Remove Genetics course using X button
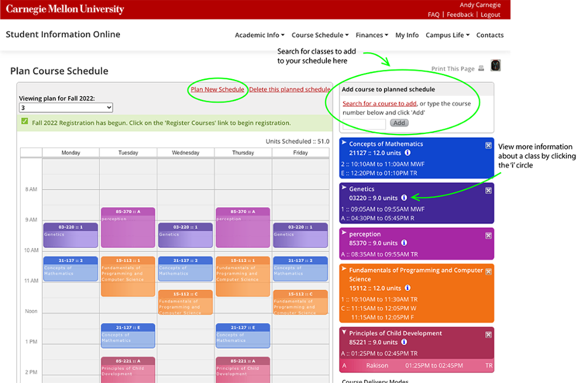Image resolution: width=588 pixels, height=383 pixels. (488, 190)
